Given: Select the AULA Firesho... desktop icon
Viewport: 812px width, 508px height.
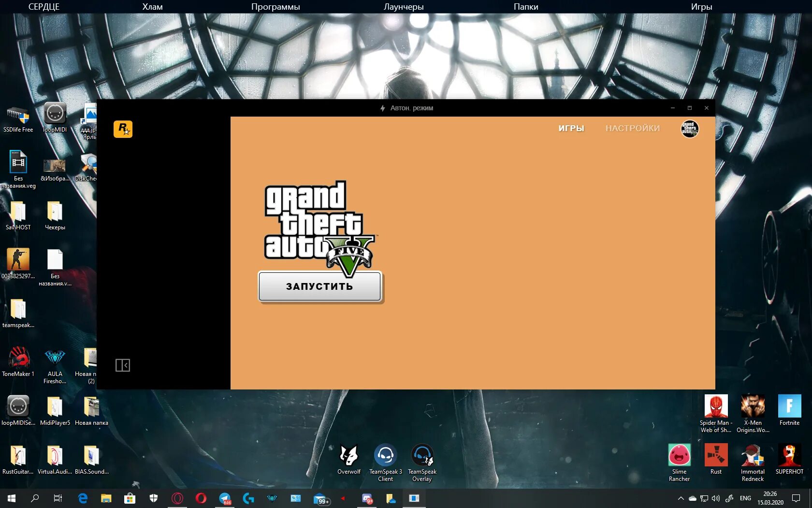Looking at the screenshot, I should pos(55,365).
